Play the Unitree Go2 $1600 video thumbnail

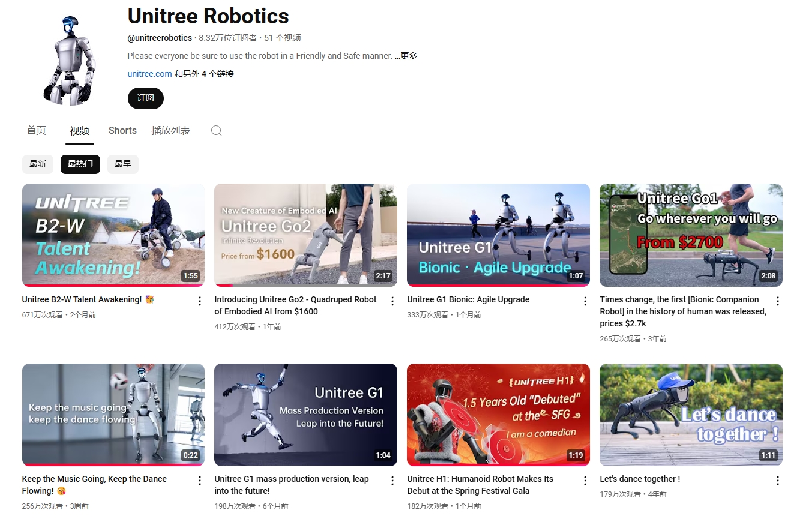pyautogui.click(x=305, y=235)
